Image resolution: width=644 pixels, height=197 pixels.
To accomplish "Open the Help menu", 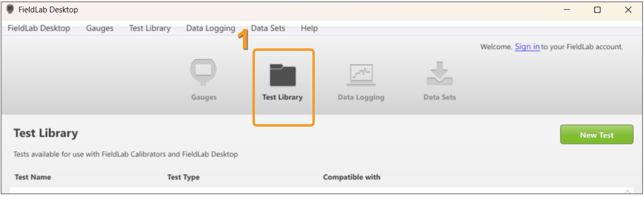I will [x=309, y=28].
